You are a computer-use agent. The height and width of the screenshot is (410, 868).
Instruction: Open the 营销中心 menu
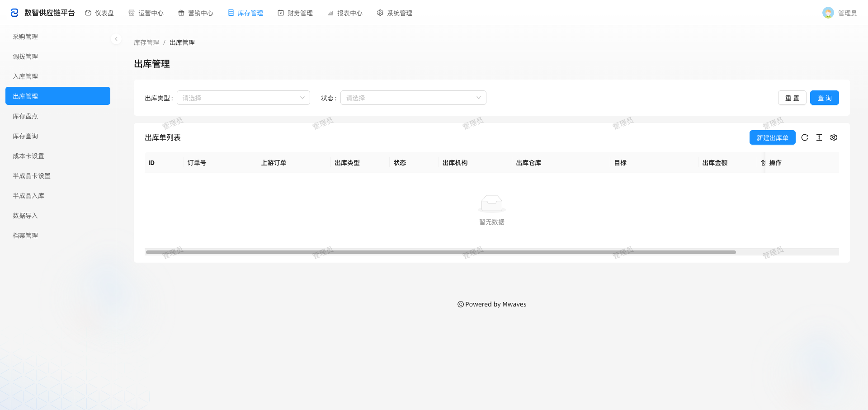click(x=196, y=13)
